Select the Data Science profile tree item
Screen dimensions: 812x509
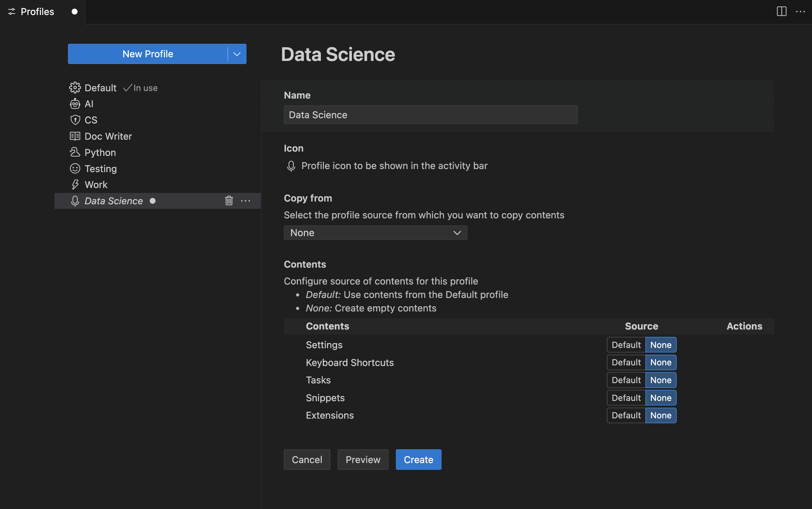click(x=114, y=200)
